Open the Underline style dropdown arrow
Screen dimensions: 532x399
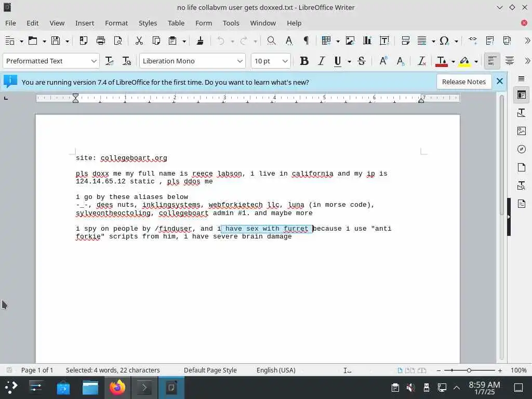click(x=349, y=61)
